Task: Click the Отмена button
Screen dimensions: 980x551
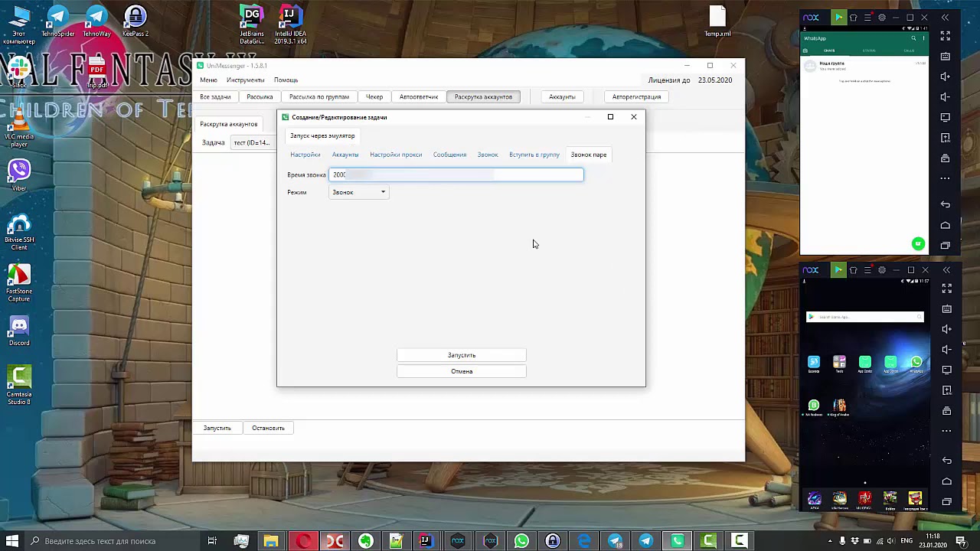Action: pos(462,371)
